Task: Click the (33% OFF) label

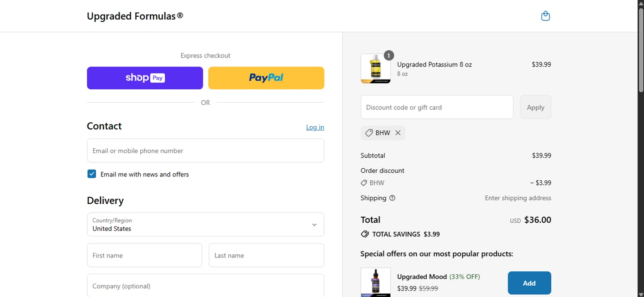Action: point(465,276)
